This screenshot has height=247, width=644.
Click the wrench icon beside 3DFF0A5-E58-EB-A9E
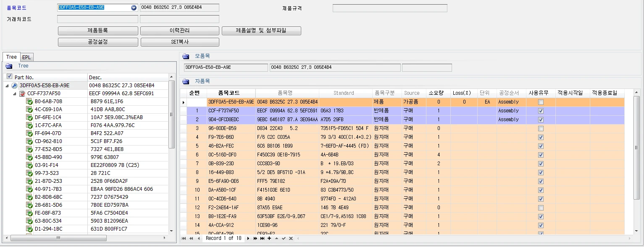tap(14, 86)
